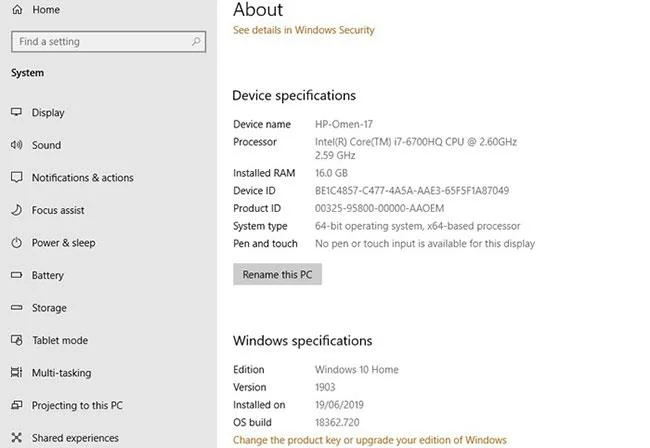Click the Power & sleep icon
The image size is (650, 448).
(x=17, y=242)
